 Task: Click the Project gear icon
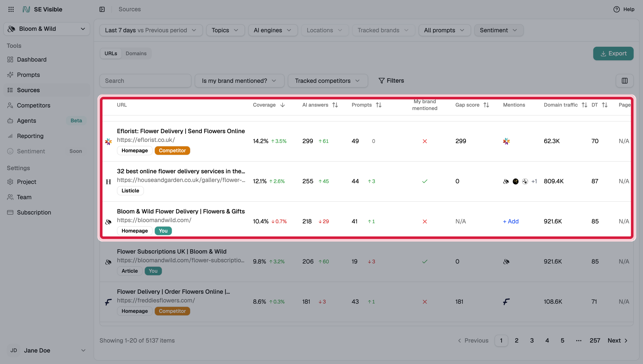coord(10,182)
